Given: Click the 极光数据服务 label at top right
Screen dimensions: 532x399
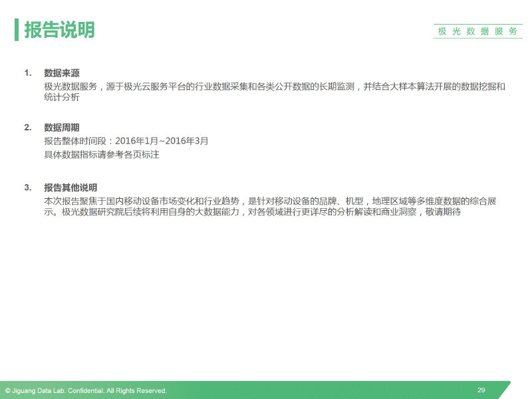Looking at the screenshot, I should coord(477,31).
